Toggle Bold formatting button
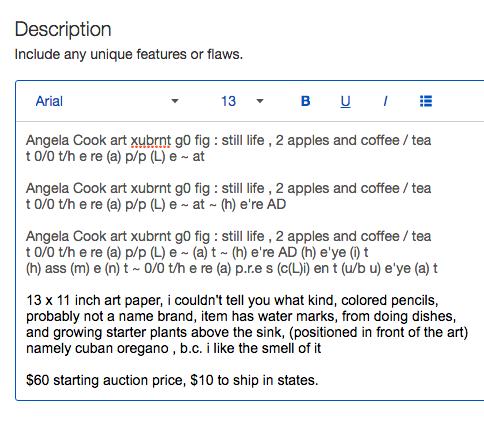The width and height of the screenshot is (484, 426). [x=306, y=101]
